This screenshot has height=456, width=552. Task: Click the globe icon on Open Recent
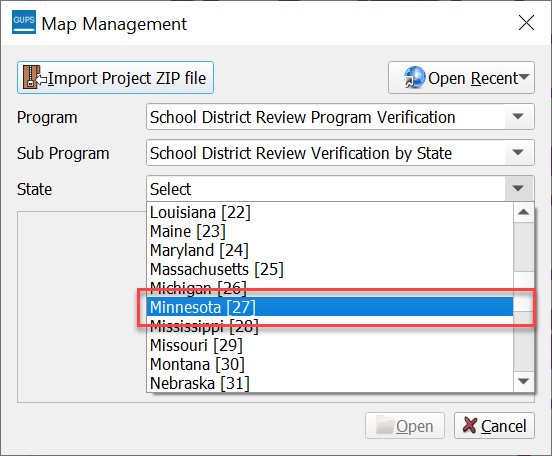pyautogui.click(x=414, y=77)
